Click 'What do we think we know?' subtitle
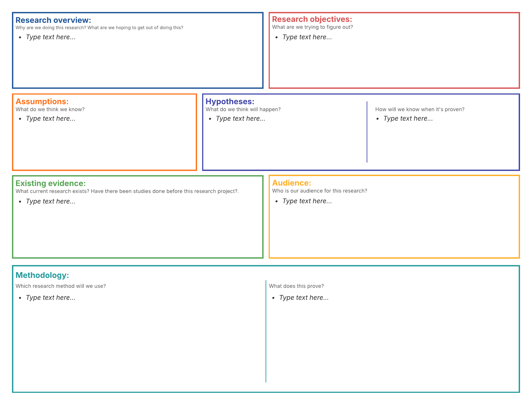 tap(50, 109)
